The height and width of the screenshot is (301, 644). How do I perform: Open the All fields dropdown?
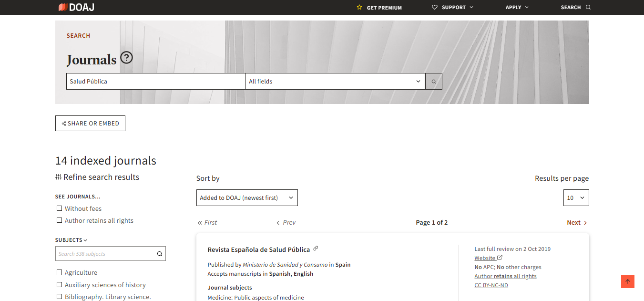pos(336,82)
